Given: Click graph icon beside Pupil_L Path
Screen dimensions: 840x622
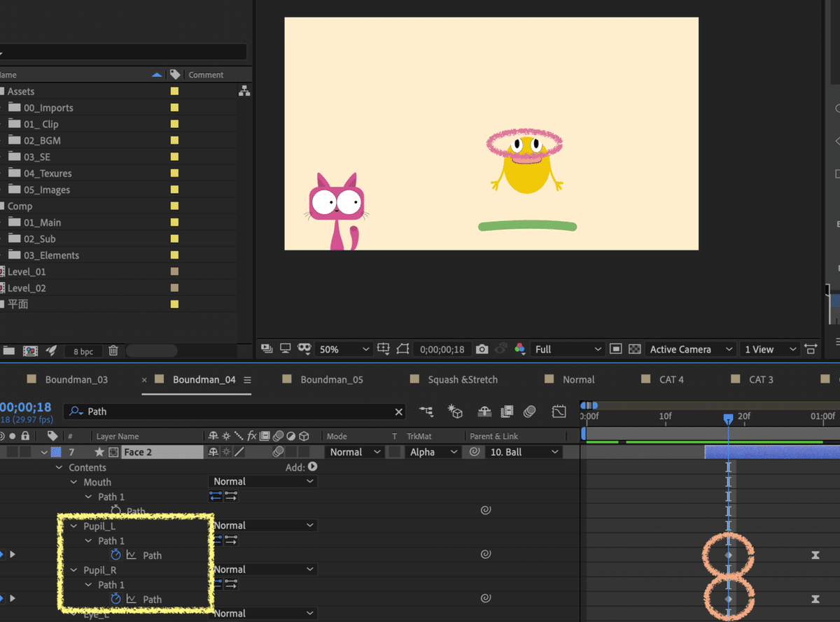Looking at the screenshot, I should 132,555.
